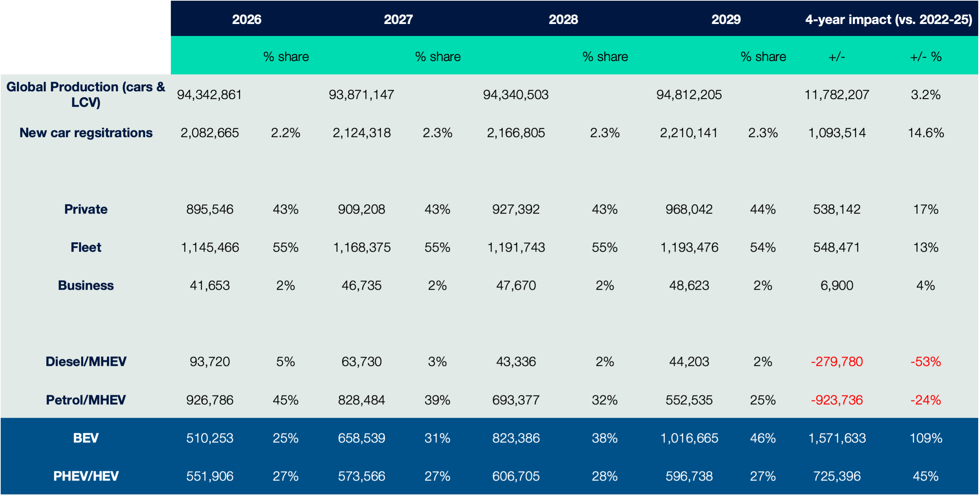Image resolution: width=980 pixels, height=496 pixels.
Task: Click the 109% BEV change percentage
Action: 926,438
